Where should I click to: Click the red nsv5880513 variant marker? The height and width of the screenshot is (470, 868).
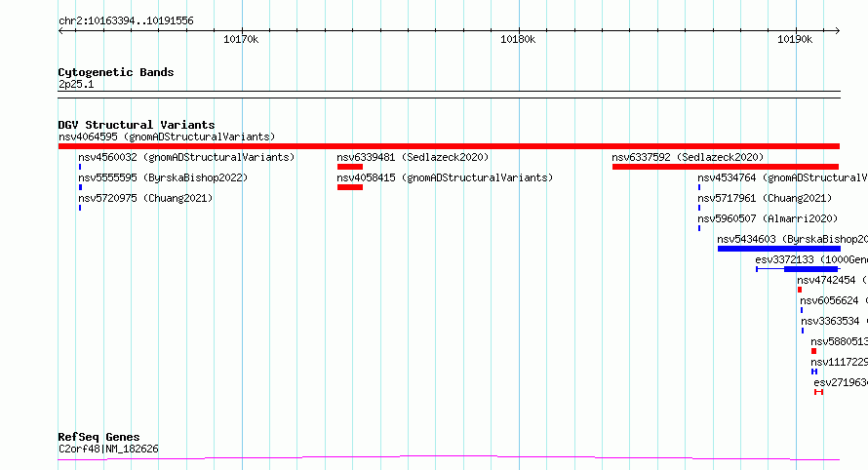click(x=813, y=351)
